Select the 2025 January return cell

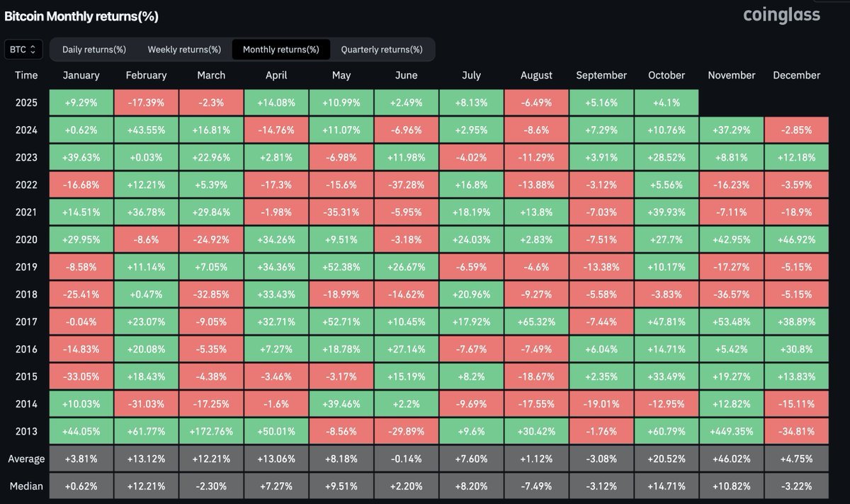click(81, 102)
